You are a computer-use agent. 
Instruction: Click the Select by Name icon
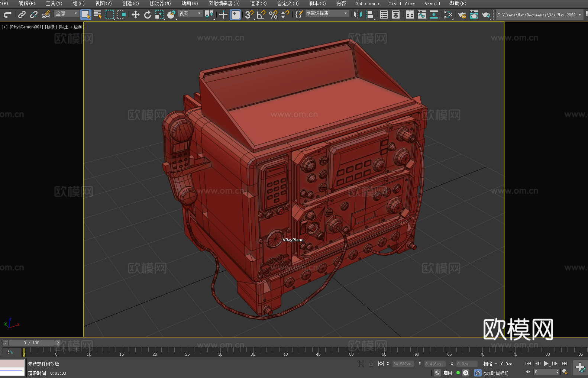click(x=98, y=14)
